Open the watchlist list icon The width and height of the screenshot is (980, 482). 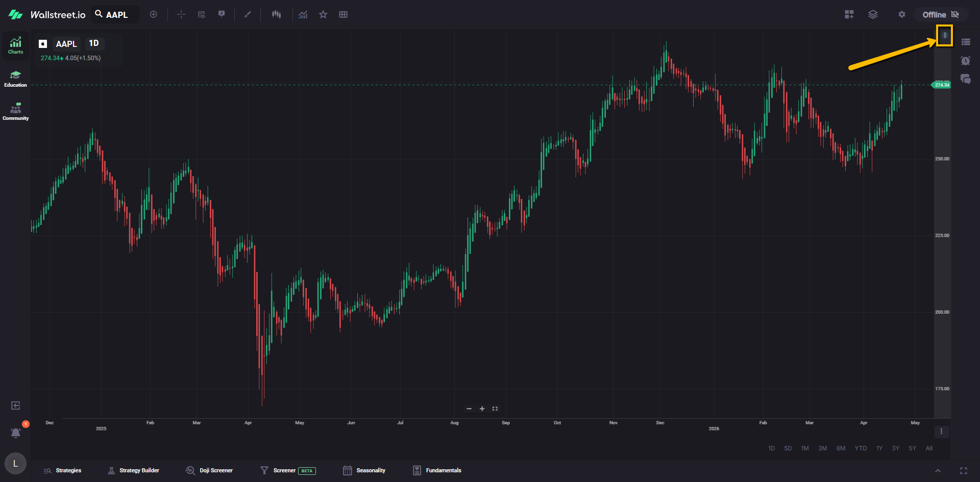[965, 42]
